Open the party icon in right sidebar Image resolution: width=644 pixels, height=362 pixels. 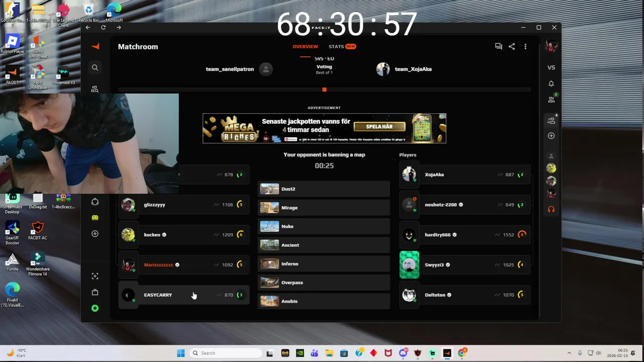pyautogui.click(x=551, y=120)
